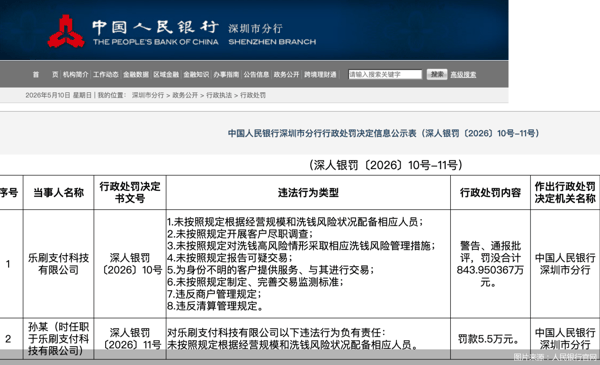Follow the 政务公开 breadcrumb link
This screenshot has width=600, height=365.
coord(185,95)
